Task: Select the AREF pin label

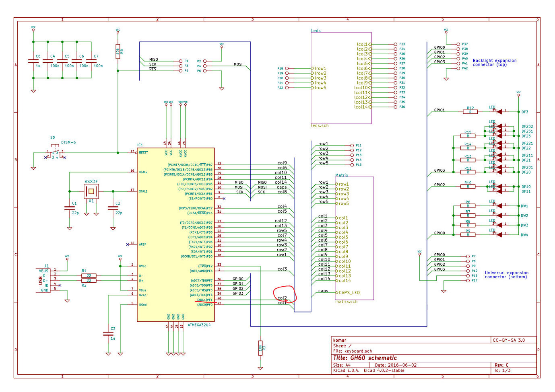Action: click(x=142, y=244)
